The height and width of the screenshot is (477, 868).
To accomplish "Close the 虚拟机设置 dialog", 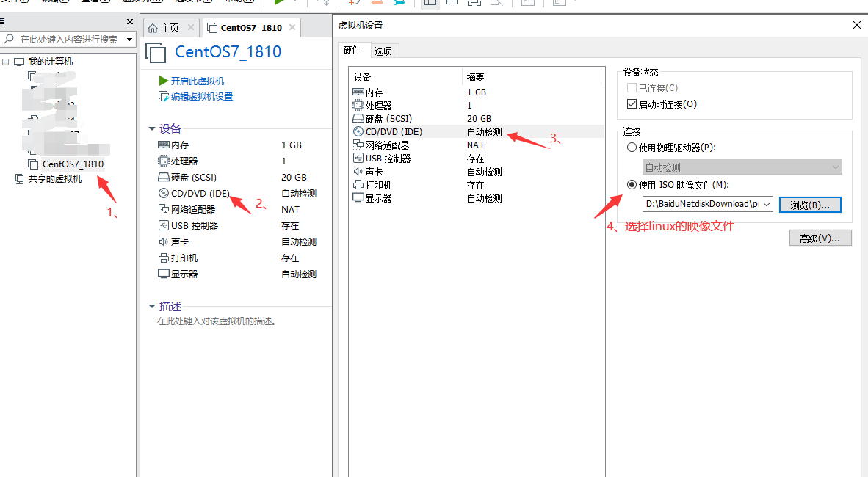I will (x=856, y=25).
